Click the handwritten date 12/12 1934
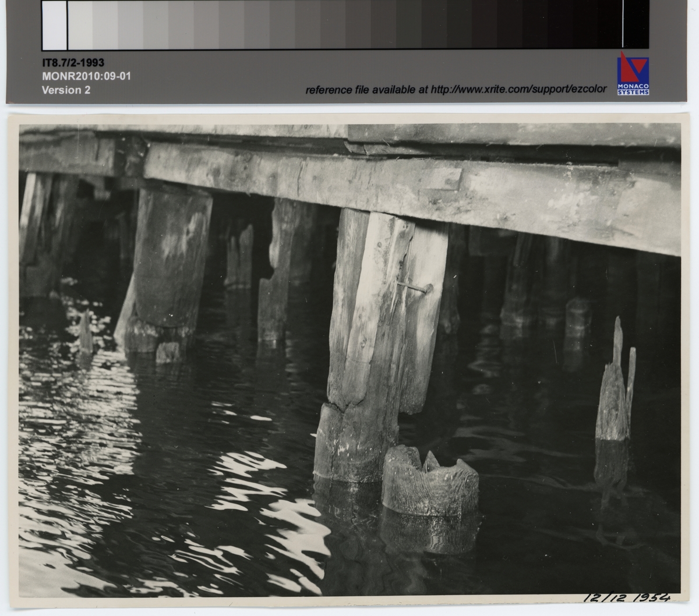The height and width of the screenshot is (616, 699). click(x=626, y=599)
